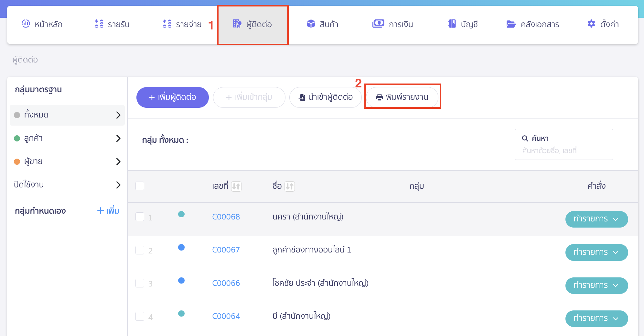The height and width of the screenshot is (336, 644).
Task: Check the box for row C00068
Action: click(x=140, y=217)
